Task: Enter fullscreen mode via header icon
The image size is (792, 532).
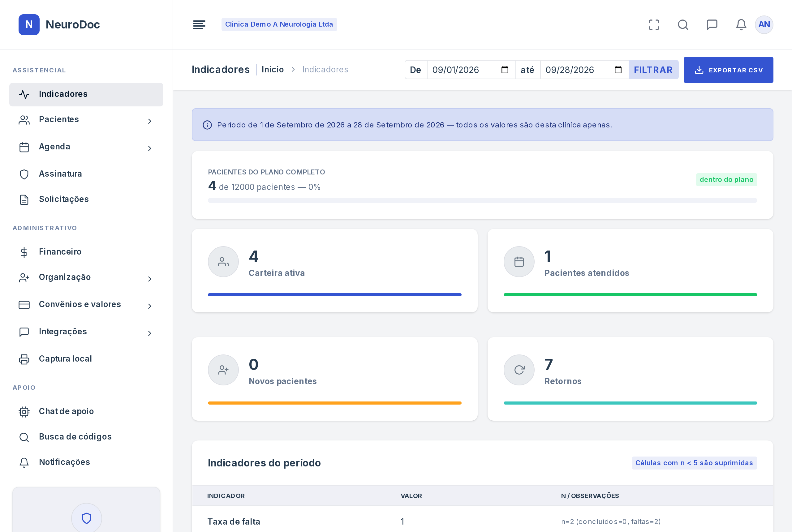Action: [x=654, y=24]
